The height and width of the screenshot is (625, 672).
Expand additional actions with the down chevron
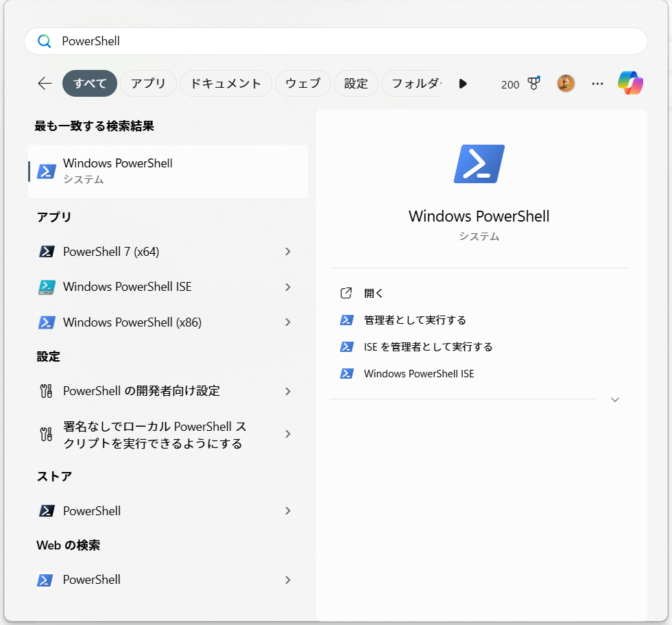(615, 399)
